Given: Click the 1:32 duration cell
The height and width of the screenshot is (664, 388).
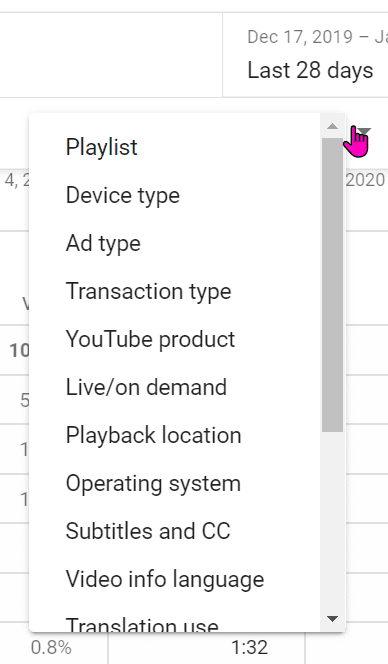Looking at the screenshot, I should (x=249, y=647).
